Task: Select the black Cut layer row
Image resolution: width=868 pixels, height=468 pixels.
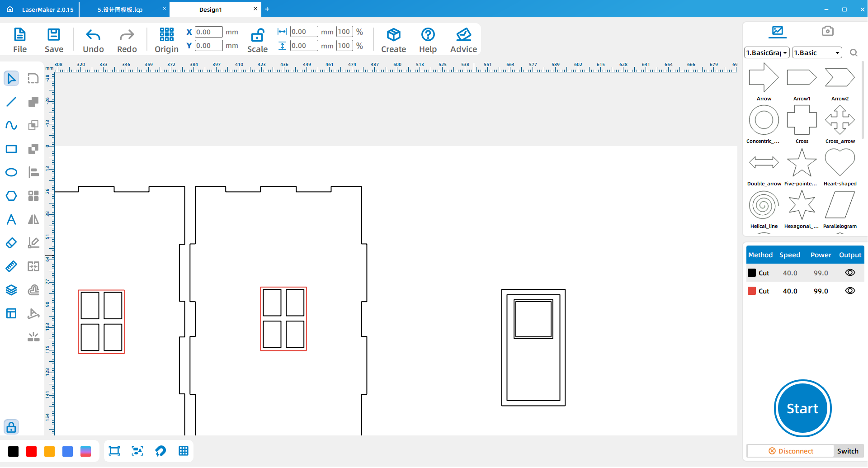Action: [x=805, y=273]
